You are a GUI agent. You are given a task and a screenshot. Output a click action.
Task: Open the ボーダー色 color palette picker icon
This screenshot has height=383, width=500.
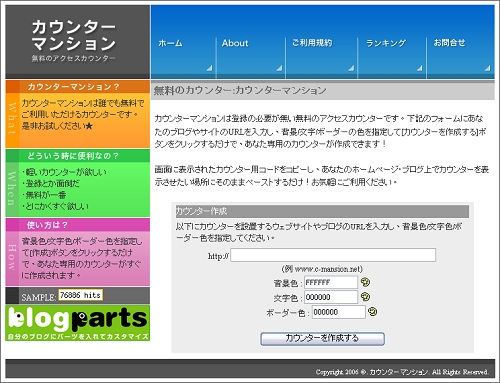(373, 312)
